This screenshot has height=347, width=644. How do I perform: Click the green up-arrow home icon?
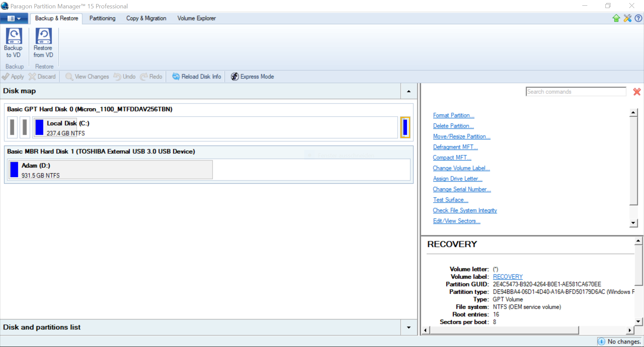(616, 18)
